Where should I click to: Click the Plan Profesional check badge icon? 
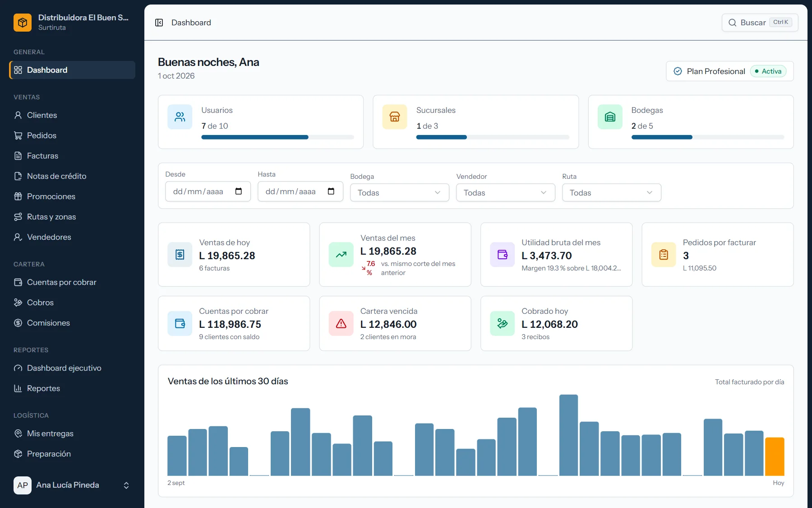[x=678, y=71]
